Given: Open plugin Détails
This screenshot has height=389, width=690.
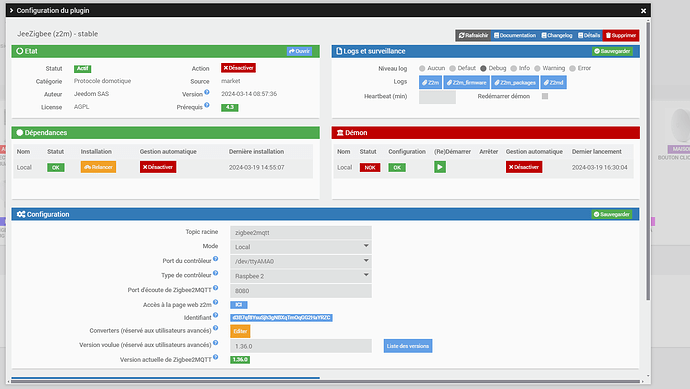Looking at the screenshot, I should pyautogui.click(x=589, y=35).
